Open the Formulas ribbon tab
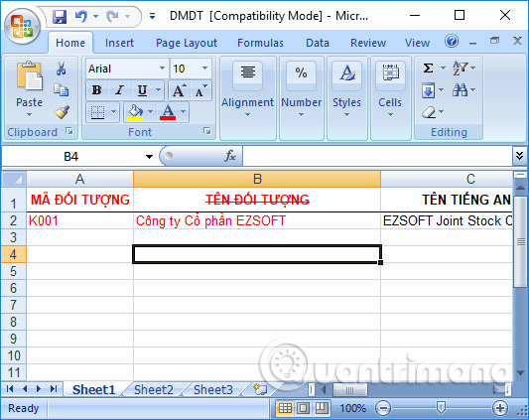The height and width of the screenshot is (420, 529). [x=260, y=43]
